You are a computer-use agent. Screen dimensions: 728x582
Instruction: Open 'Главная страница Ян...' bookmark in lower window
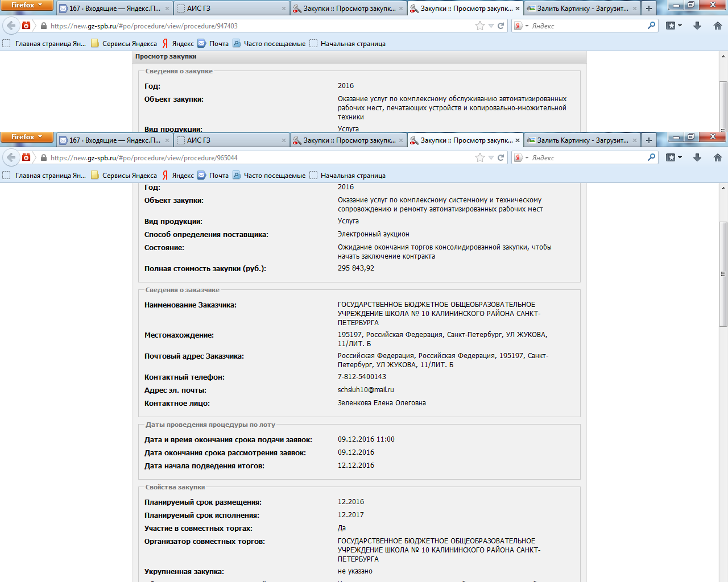[x=44, y=176]
